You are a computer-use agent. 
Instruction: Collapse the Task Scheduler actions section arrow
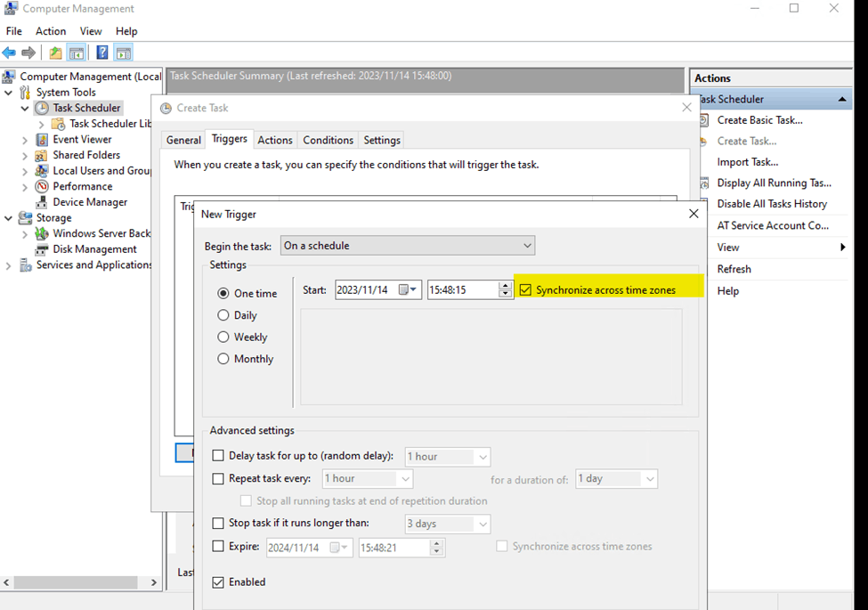pos(842,99)
